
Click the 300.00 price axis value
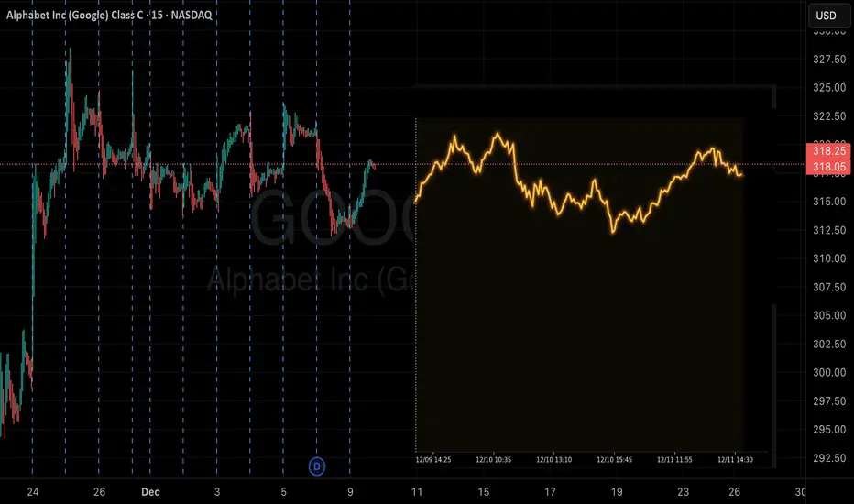click(829, 373)
